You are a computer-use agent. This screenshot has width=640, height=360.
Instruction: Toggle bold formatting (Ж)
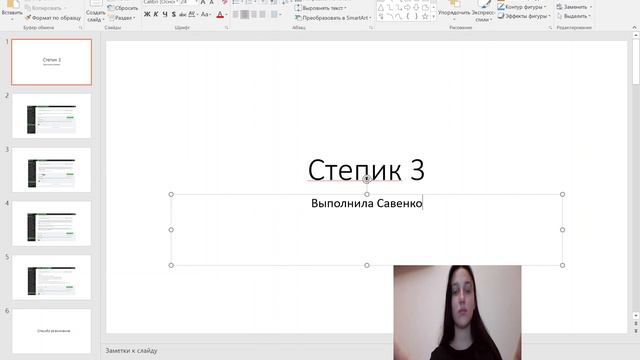(147, 15)
